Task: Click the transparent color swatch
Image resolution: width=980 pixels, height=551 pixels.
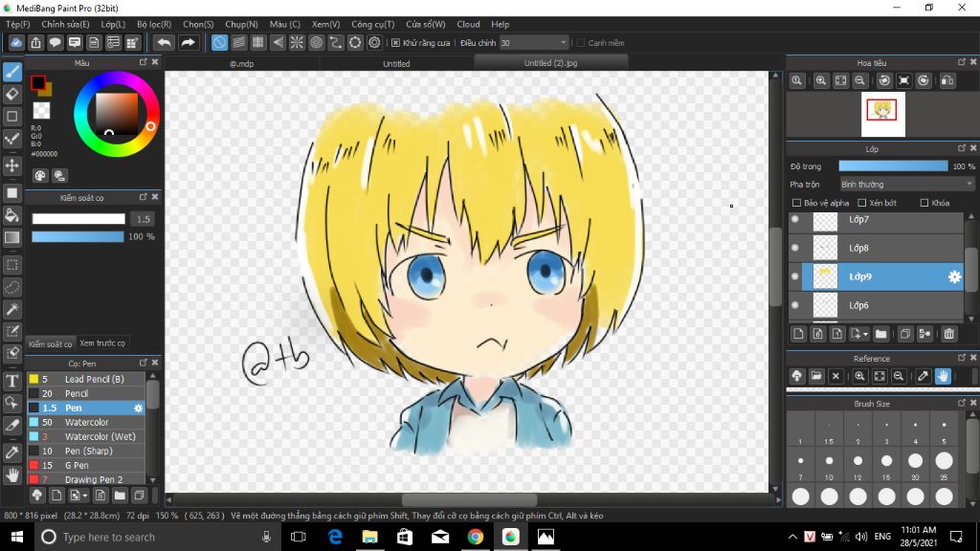Action: pos(42,111)
